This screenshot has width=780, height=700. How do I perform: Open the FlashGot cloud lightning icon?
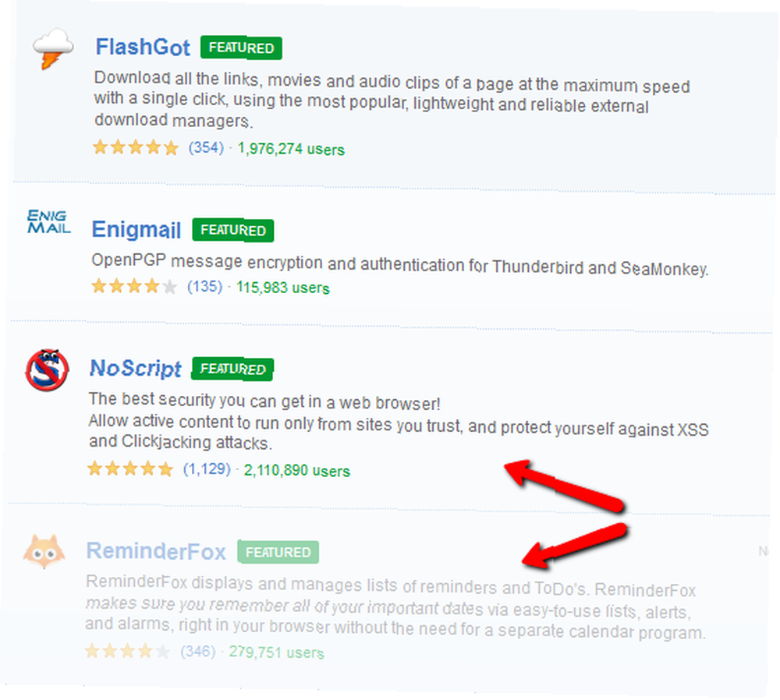[53, 48]
